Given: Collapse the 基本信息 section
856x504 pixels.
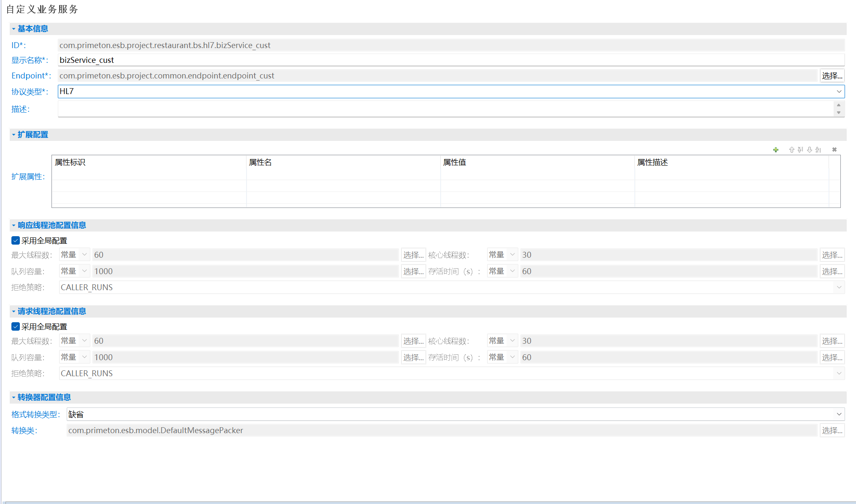Looking at the screenshot, I should point(14,29).
